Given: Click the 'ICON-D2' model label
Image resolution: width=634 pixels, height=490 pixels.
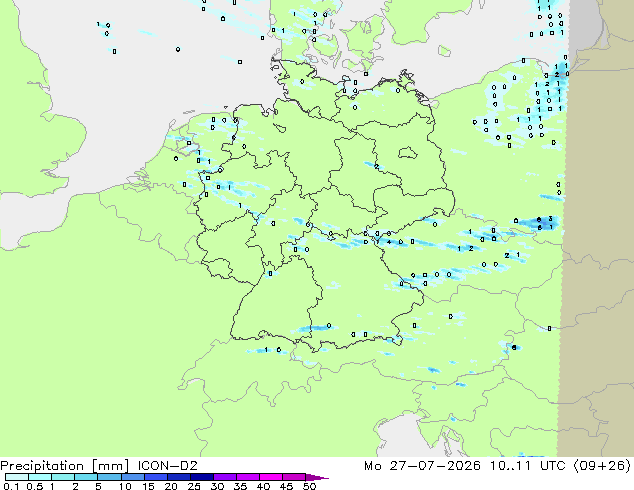Looking at the screenshot, I should pos(167,466).
